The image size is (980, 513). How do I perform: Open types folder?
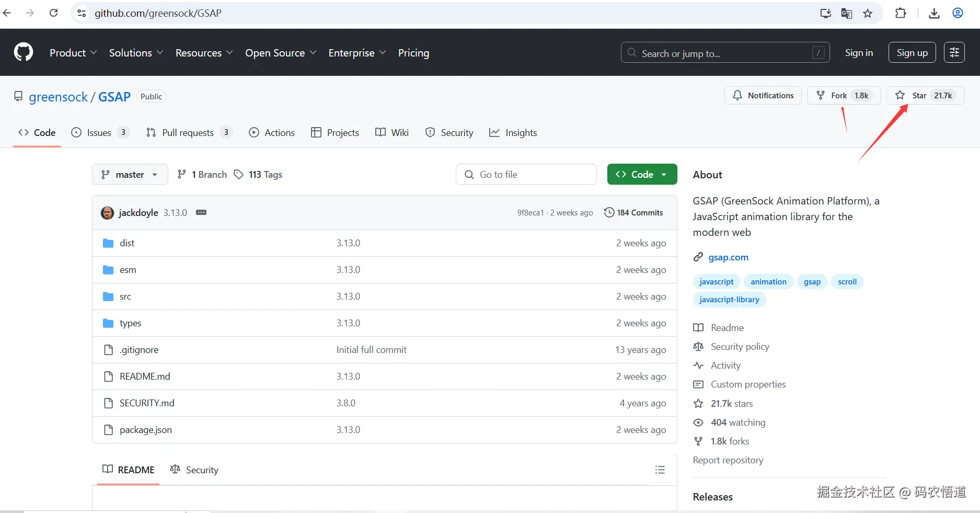131,323
